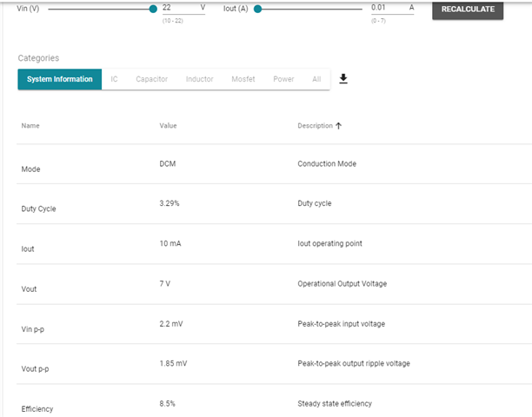
Task: Click the Conduction Mode description
Action: tap(327, 163)
